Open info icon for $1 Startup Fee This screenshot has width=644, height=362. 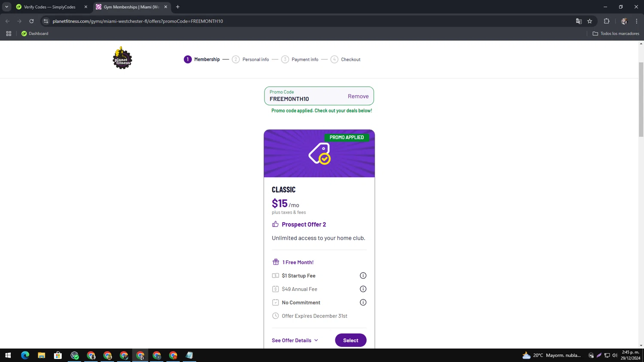click(x=363, y=275)
